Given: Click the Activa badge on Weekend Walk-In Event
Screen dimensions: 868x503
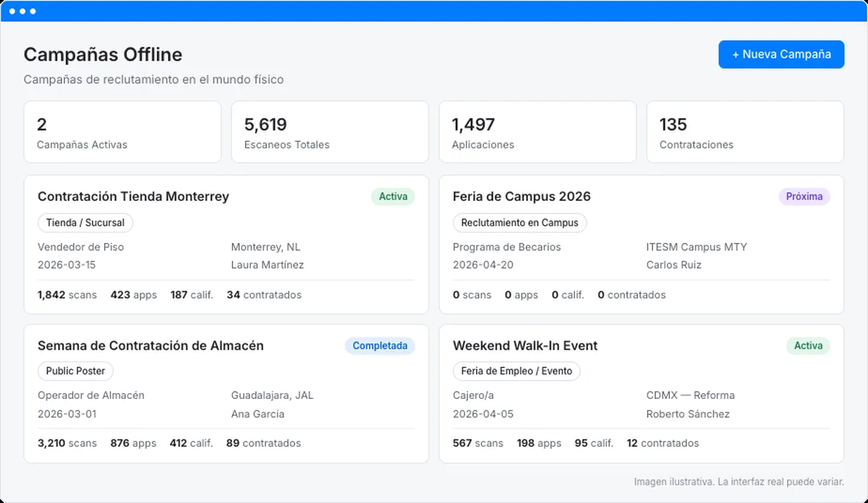Looking at the screenshot, I should [x=808, y=345].
